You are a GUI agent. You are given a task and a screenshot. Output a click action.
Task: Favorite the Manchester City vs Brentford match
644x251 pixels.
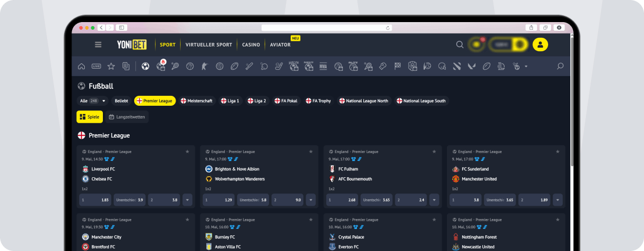coord(187,220)
